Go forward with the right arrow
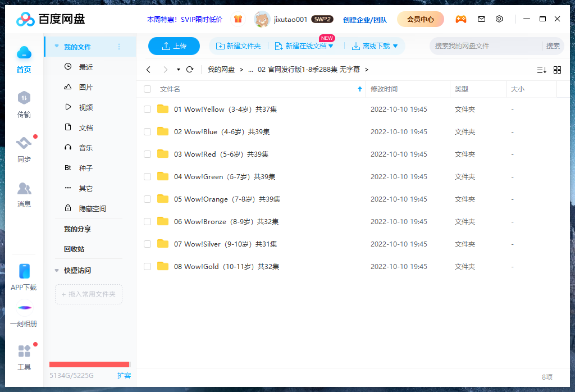 166,70
